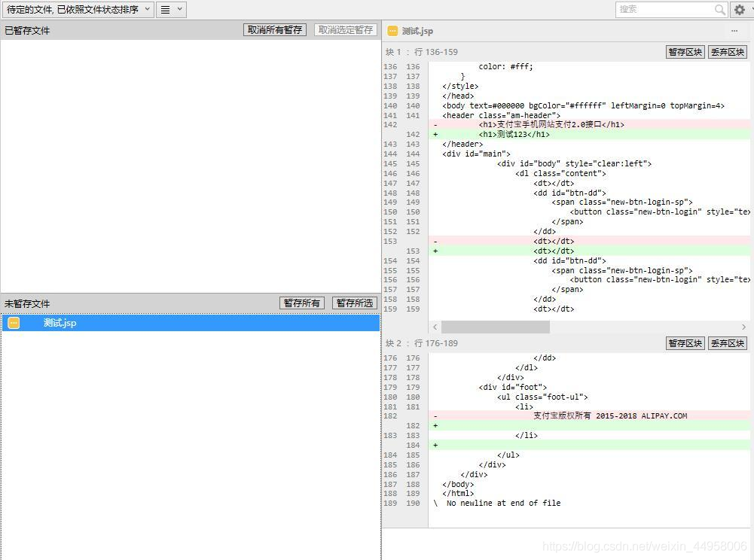Click 暂存所有 to stage all files
754x560 pixels.
tap(301, 303)
